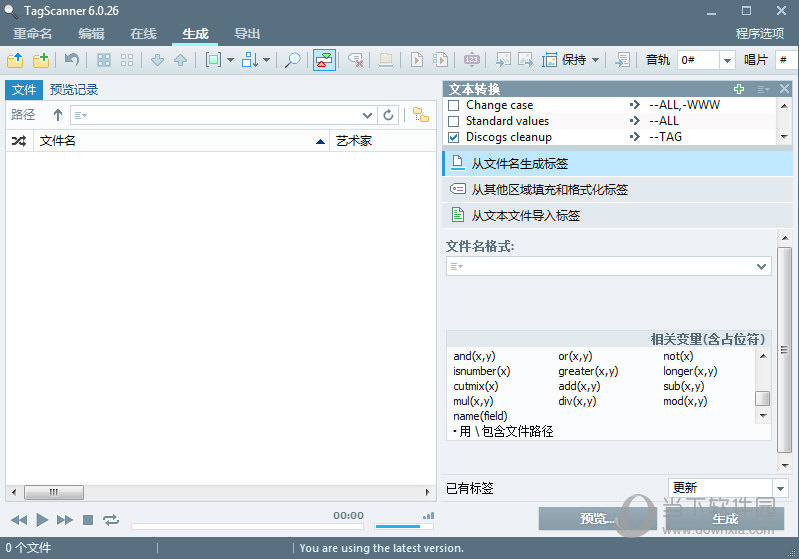Click the 生成 generate button
This screenshot has width=799, height=559.
pos(725,519)
